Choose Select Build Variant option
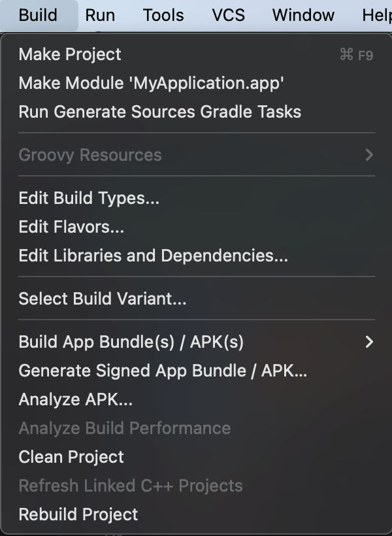The image size is (392, 536). [x=196, y=299]
